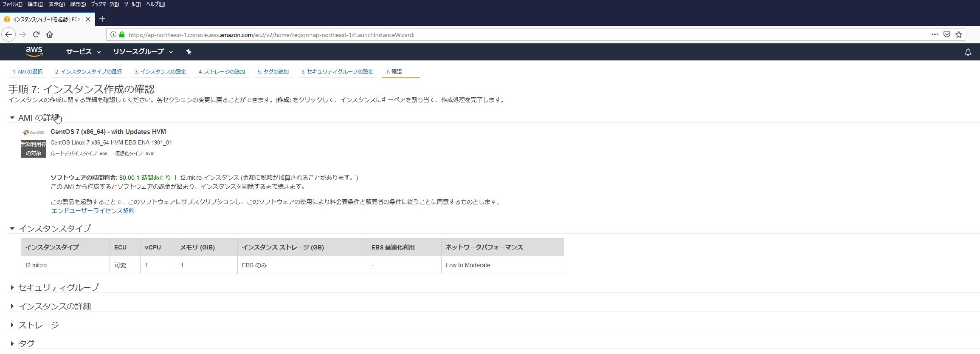
Task: Click the CentOS logo thumbnail
Action: 34,132
